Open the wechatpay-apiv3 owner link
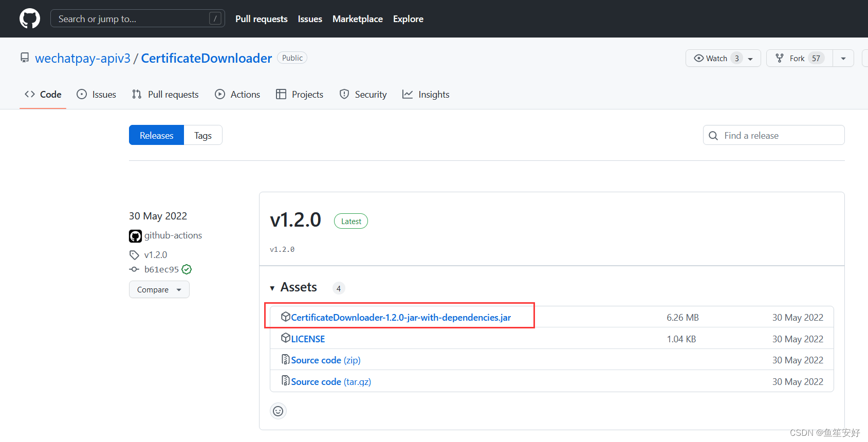The image size is (868, 442). pyautogui.click(x=83, y=58)
